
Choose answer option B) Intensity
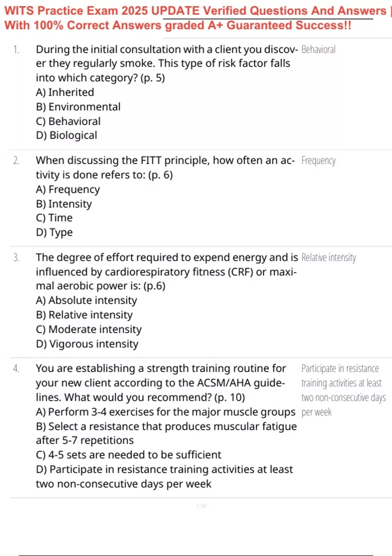click(64, 204)
